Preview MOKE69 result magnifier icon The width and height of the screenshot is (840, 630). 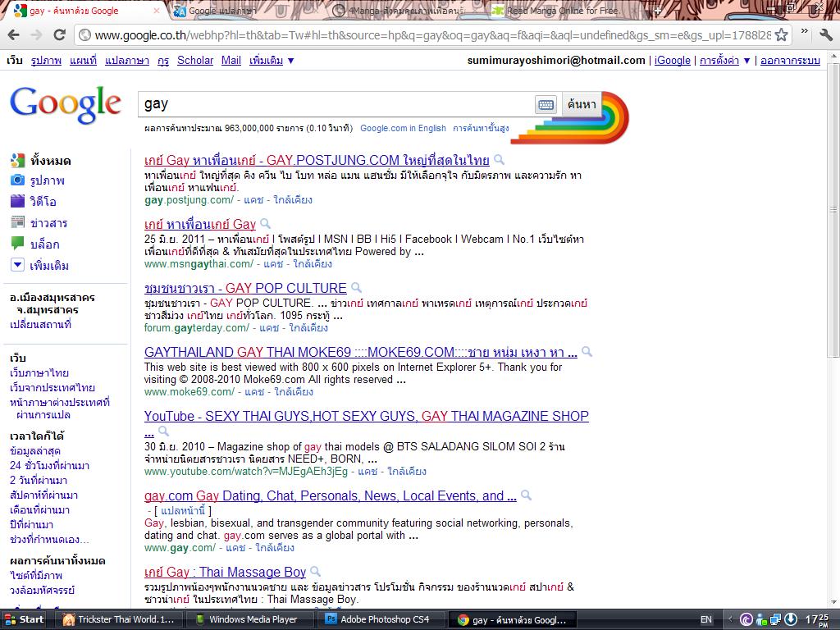coord(587,351)
